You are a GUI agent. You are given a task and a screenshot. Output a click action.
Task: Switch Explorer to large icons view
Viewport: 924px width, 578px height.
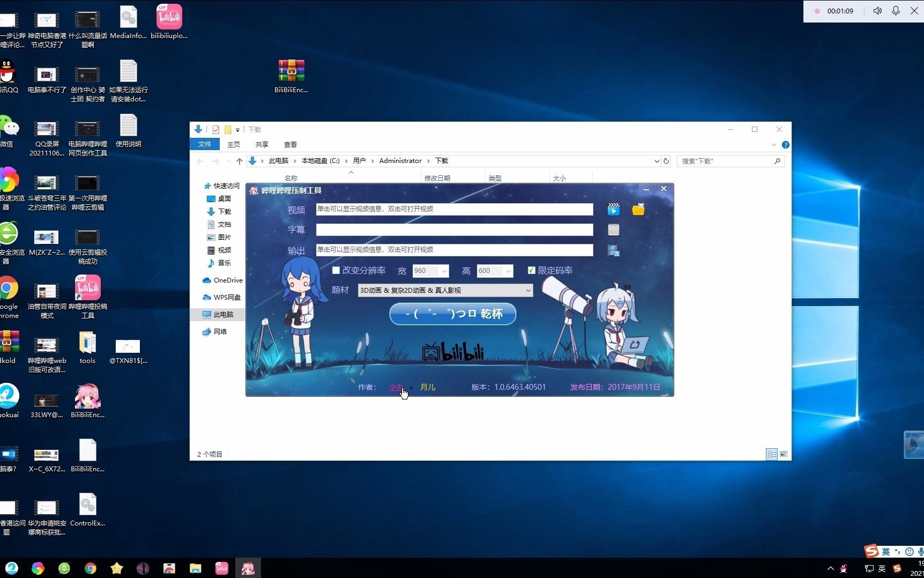[x=784, y=454]
